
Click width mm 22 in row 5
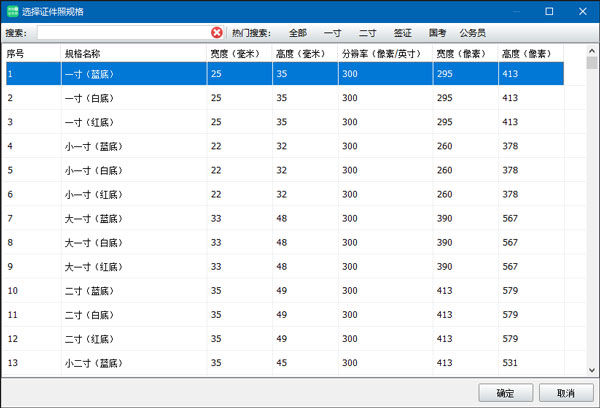pos(216,170)
